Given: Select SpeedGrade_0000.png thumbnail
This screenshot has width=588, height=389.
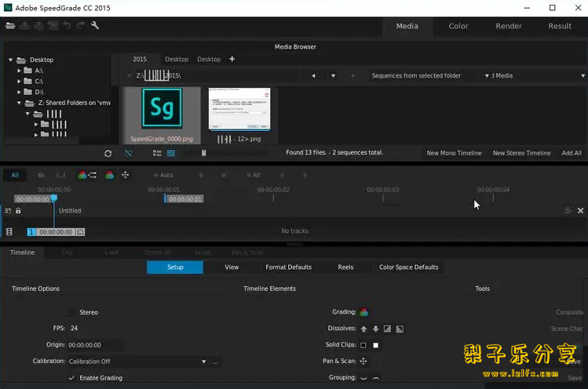Looking at the screenshot, I should pos(162,115).
